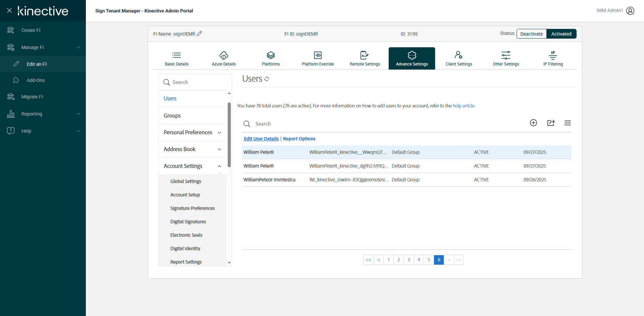Switch status to Deactivate

click(x=531, y=34)
